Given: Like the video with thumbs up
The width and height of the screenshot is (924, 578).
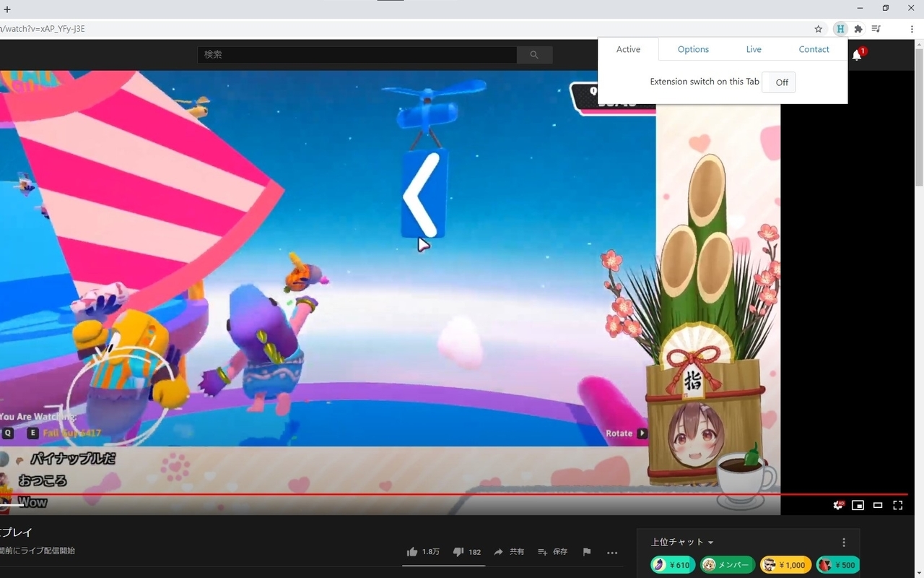Looking at the screenshot, I should [423, 552].
